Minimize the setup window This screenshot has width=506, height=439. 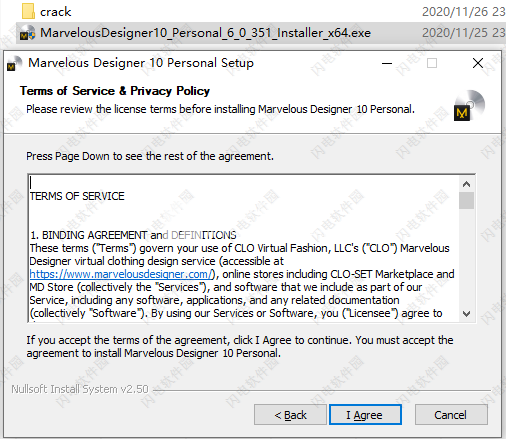point(387,63)
